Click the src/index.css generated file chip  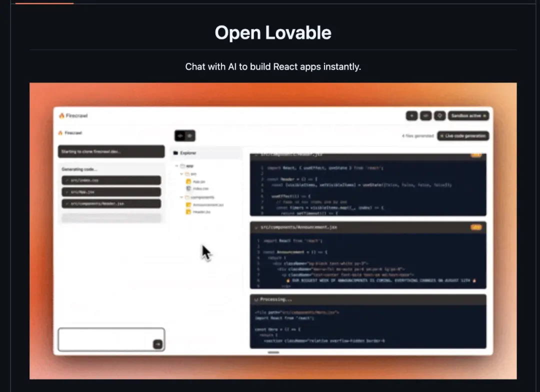click(x=111, y=180)
